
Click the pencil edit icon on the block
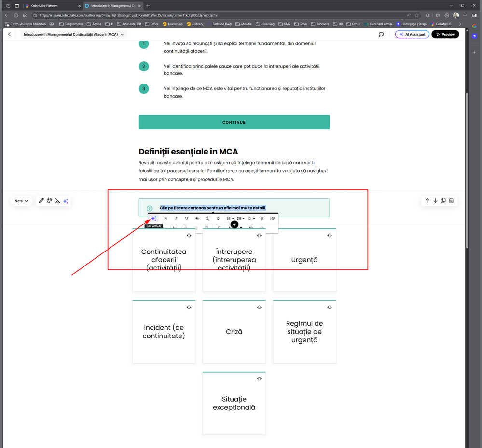click(41, 201)
